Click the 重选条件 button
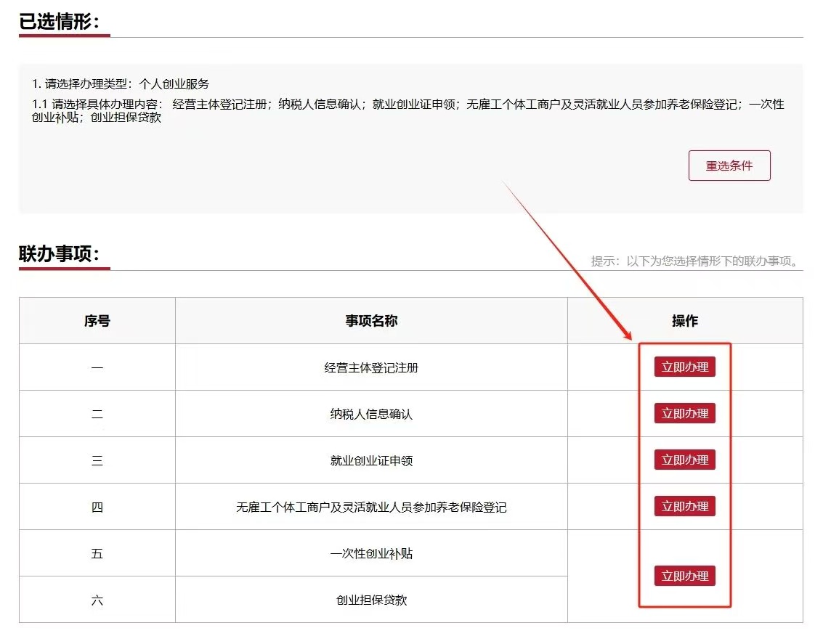Image resolution: width=823 pixels, height=644 pixels. click(729, 166)
